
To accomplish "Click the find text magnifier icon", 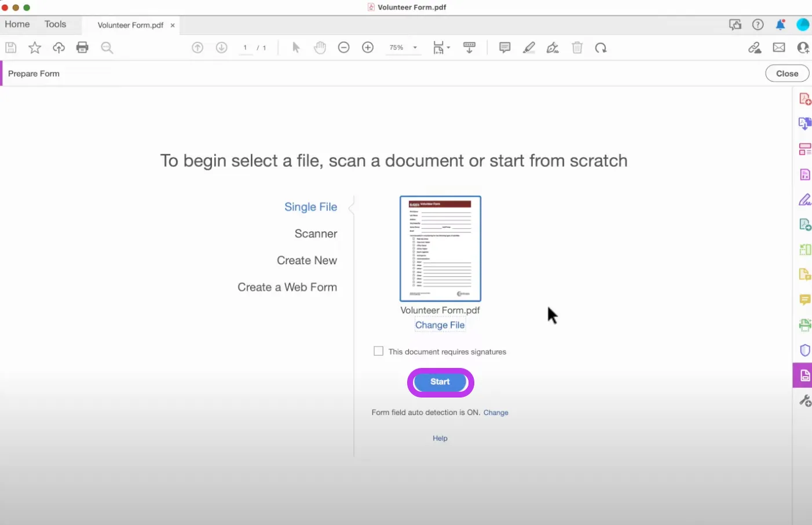I will (107, 48).
